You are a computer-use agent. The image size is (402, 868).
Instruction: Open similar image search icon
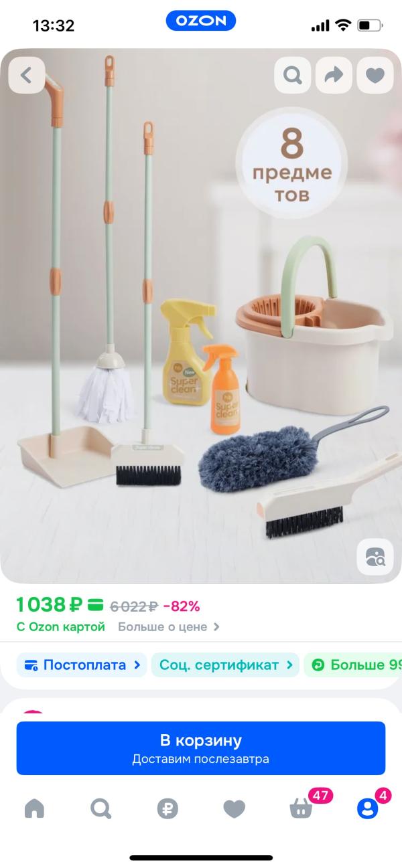(x=375, y=556)
